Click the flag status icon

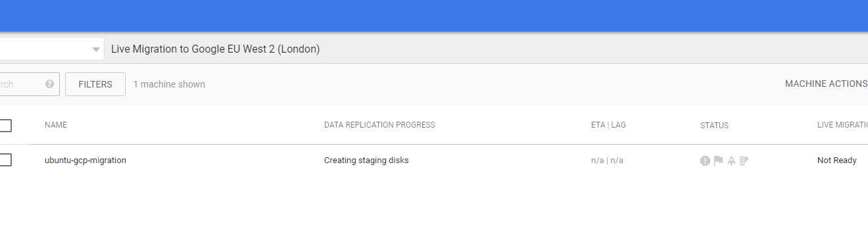pyautogui.click(x=718, y=161)
